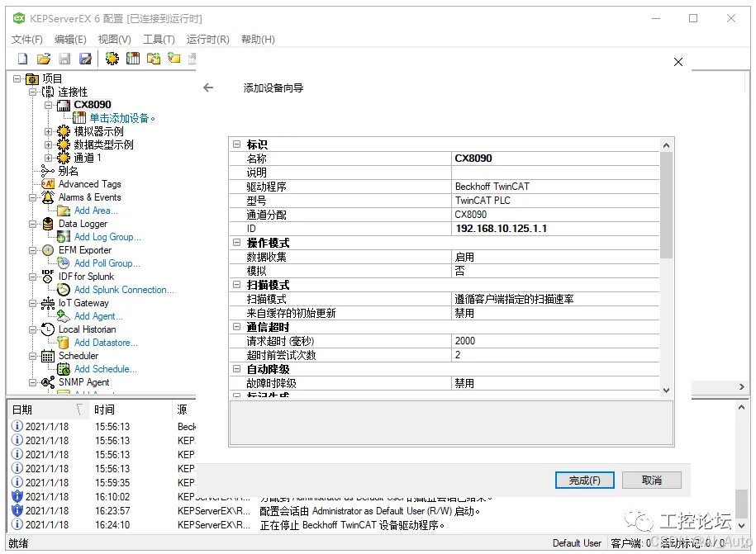Collapse the CX8090 channel node
Image resolution: width=756 pixels, height=554 pixels.
[48, 105]
